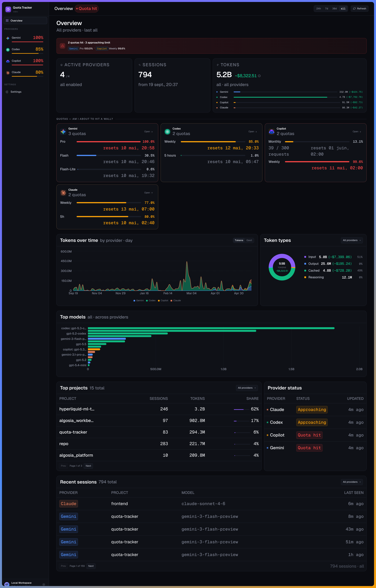The width and height of the screenshot is (376, 588).
Task: Click the Quota hit badge in header
Action: (x=87, y=9)
